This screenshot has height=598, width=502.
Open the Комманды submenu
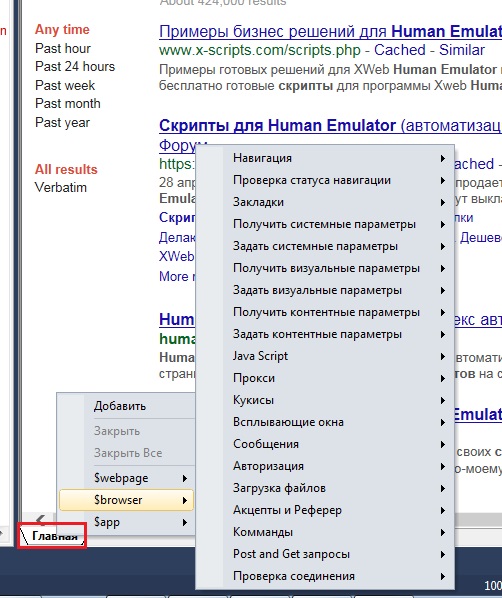pyautogui.click(x=325, y=532)
